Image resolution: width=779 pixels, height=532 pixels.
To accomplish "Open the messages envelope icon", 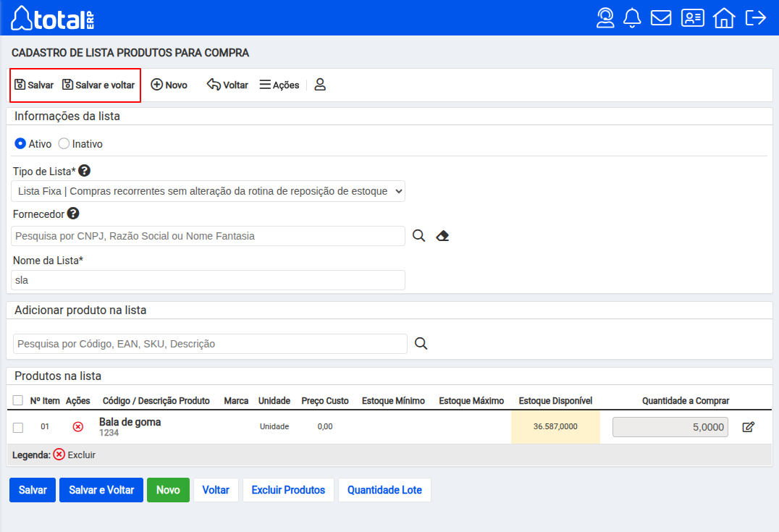I will [x=661, y=17].
